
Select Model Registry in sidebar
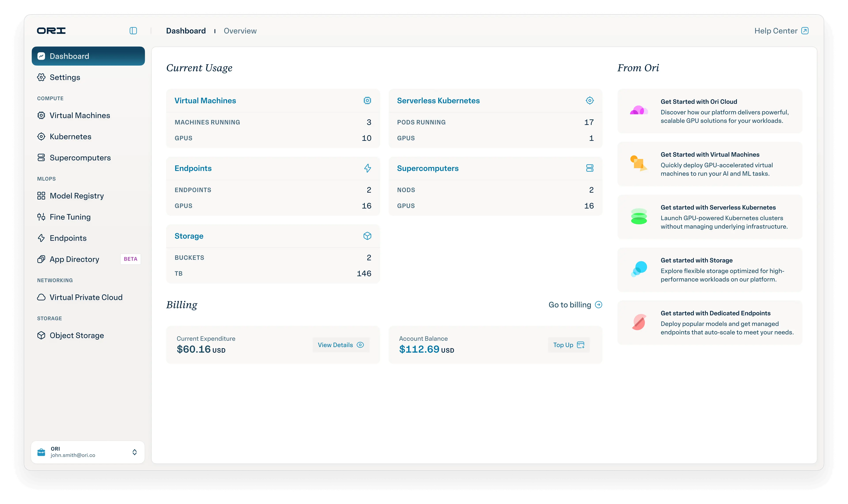coord(77,196)
